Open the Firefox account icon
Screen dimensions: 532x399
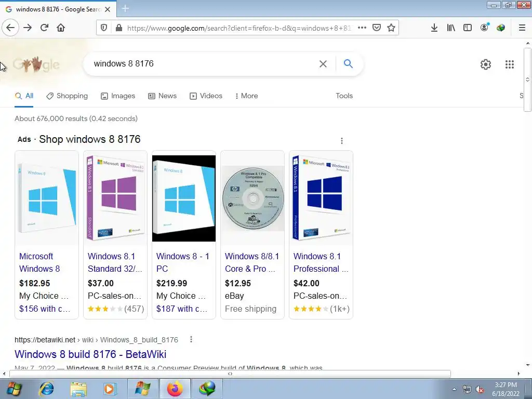485,27
